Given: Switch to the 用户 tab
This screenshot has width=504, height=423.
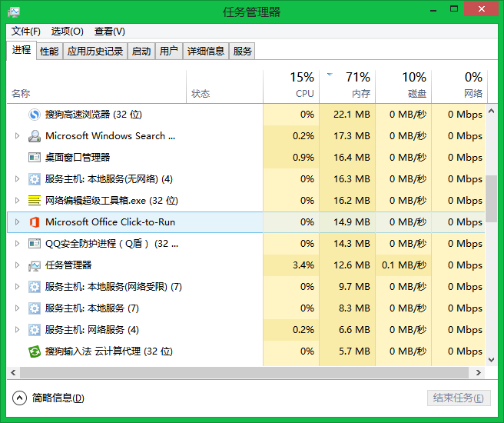Looking at the screenshot, I should coord(169,52).
